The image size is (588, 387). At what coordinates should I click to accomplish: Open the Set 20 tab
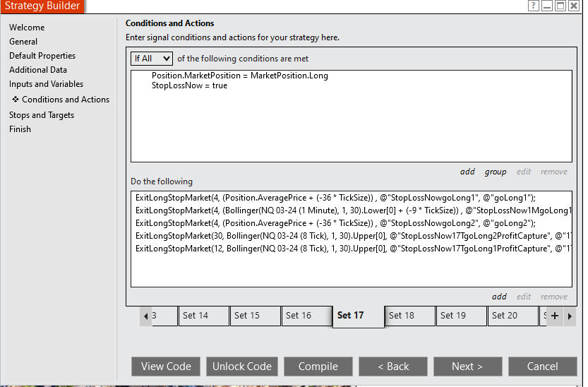pos(512,316)
